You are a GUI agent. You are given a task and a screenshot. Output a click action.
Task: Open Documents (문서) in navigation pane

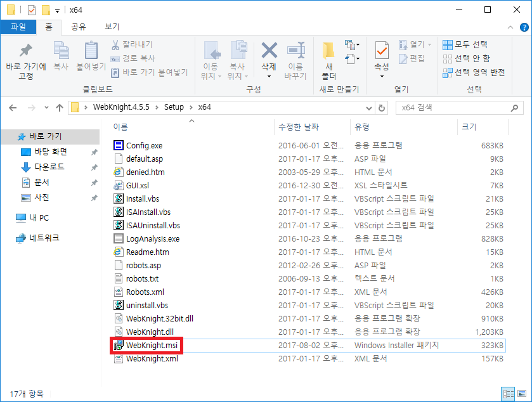pyautogui.click(x=42, y=182)
